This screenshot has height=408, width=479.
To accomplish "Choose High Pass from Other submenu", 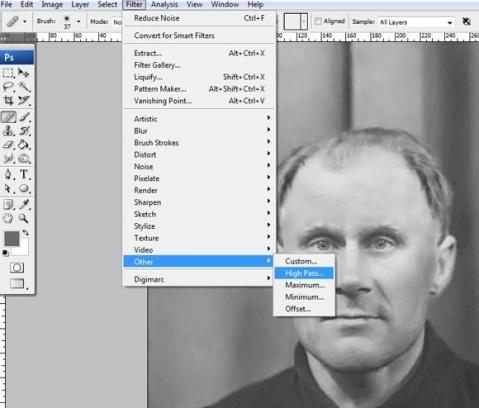I will [304, 273].
